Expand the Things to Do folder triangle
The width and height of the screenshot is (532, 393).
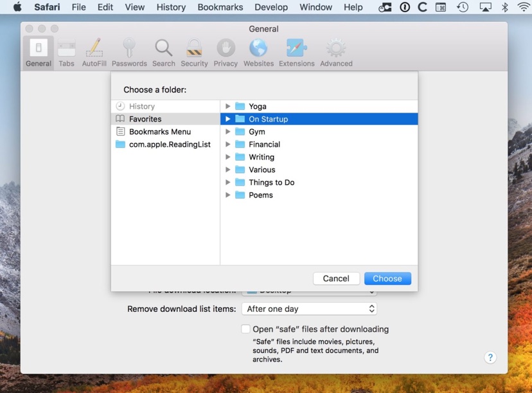click(x=228, y=183)
